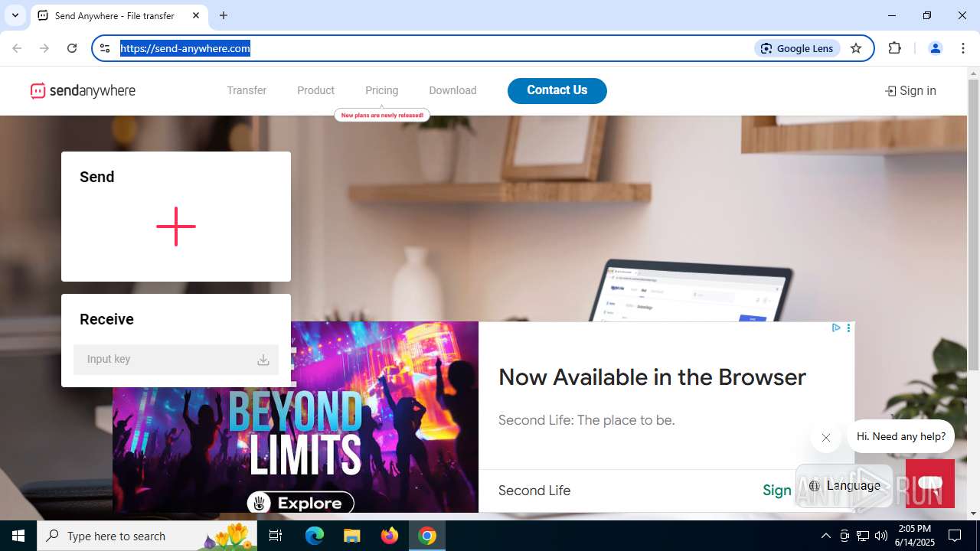Open the Pricing page
980x551 pixels.
(381, 90)
